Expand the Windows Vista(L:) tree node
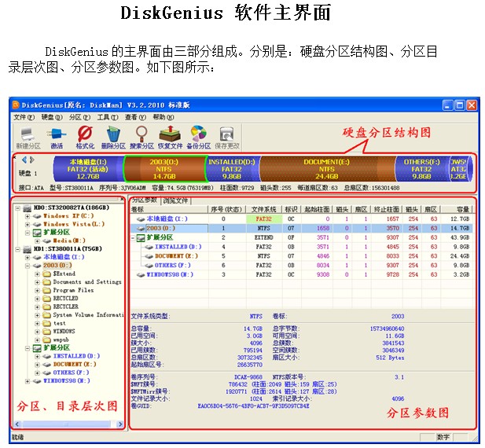 (28, 224)
